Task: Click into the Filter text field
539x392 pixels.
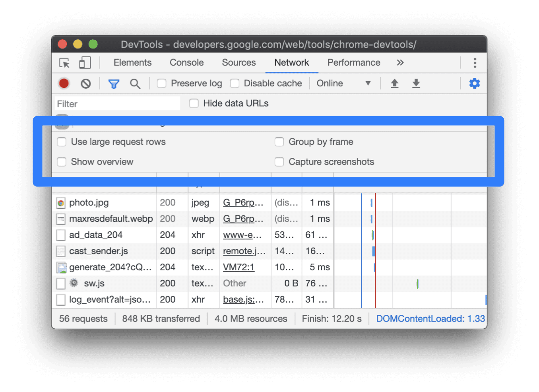Action: pyautogui.click(x=117, y=104)
